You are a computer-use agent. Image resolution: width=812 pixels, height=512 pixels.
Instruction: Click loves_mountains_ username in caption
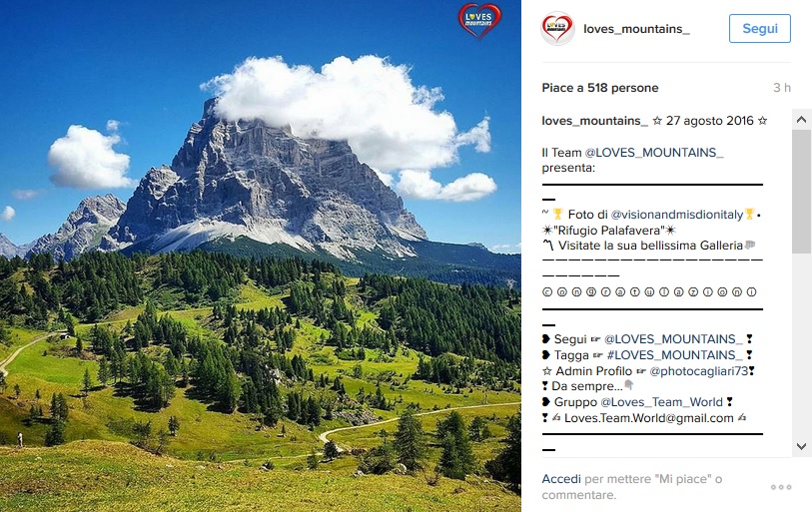click(x=594, y=121)
